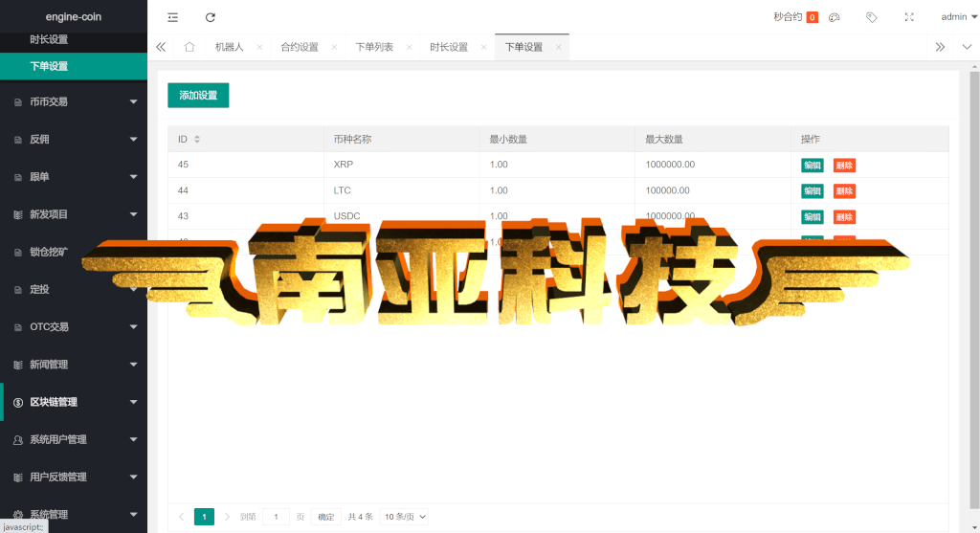Close the 时长设置 tab
The width and height of the screenshot is (980, 533).
(x=483, y=47)
